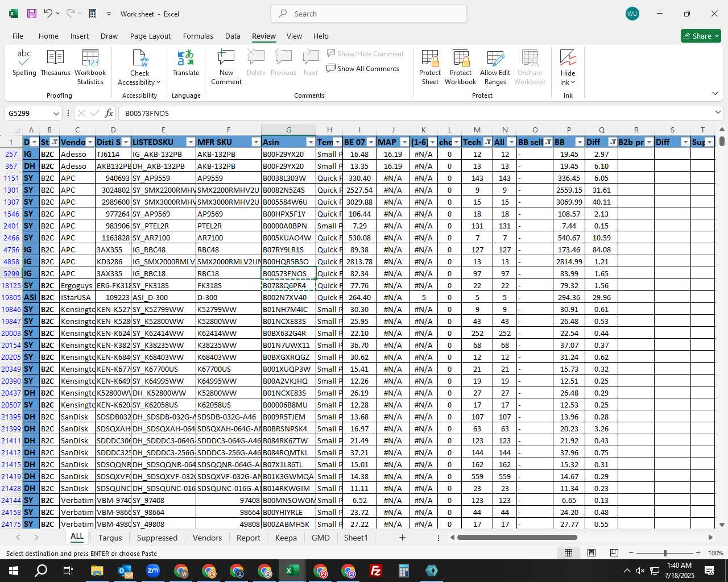Click the zoom out minus button

click(631, 553)
